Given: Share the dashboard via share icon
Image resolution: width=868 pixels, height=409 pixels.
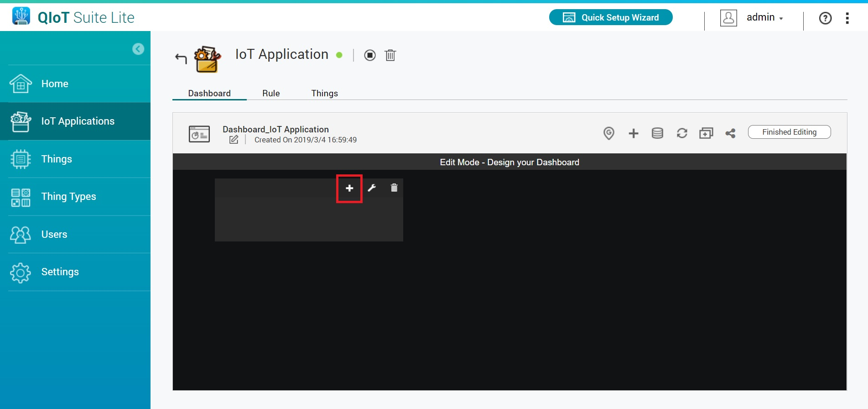Looking at the screenshot, I should (x=730, y=133).
